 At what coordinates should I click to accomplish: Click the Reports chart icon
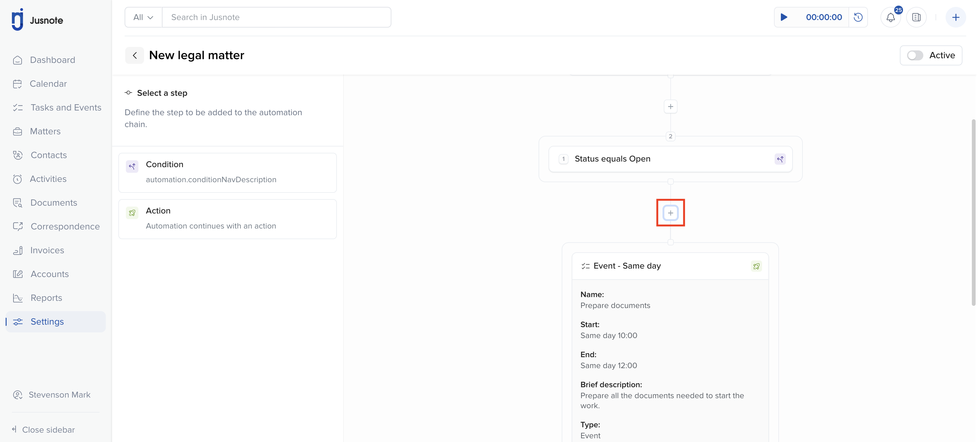click(18, 298)
